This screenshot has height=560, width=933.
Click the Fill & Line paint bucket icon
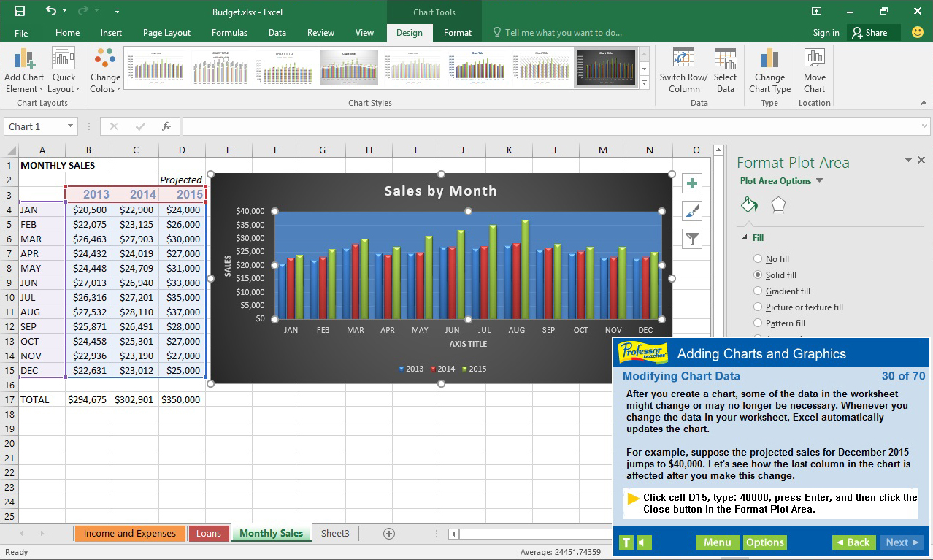(749, 205)
